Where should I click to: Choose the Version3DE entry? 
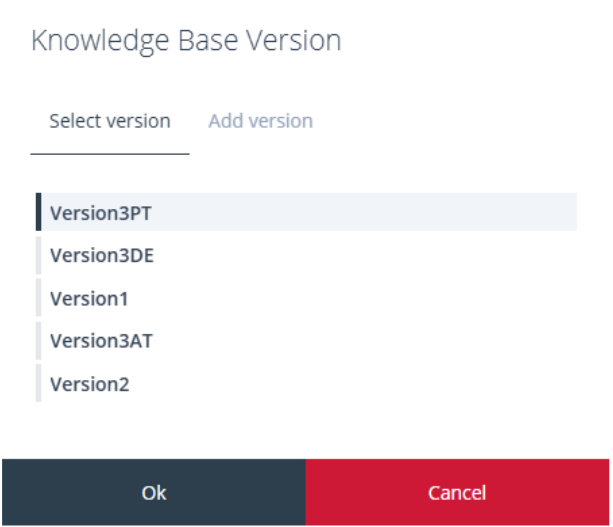306,255
